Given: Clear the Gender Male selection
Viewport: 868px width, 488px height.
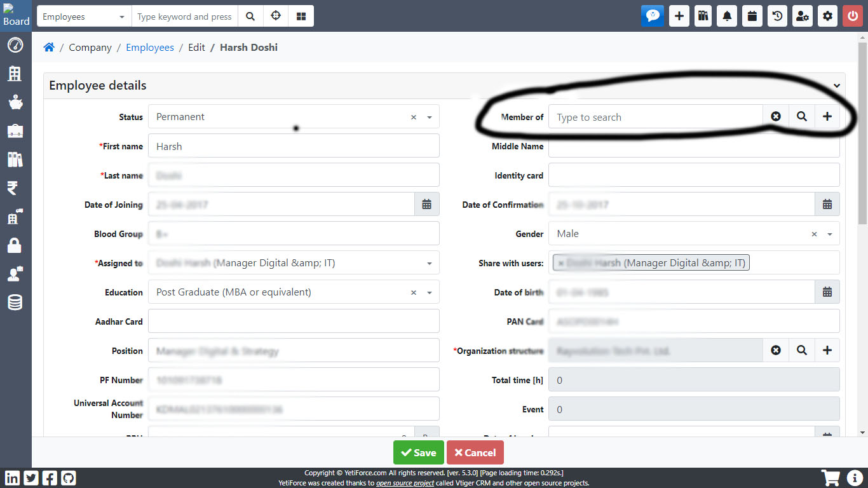Looking at the screenshot, I should pos(814,234).
